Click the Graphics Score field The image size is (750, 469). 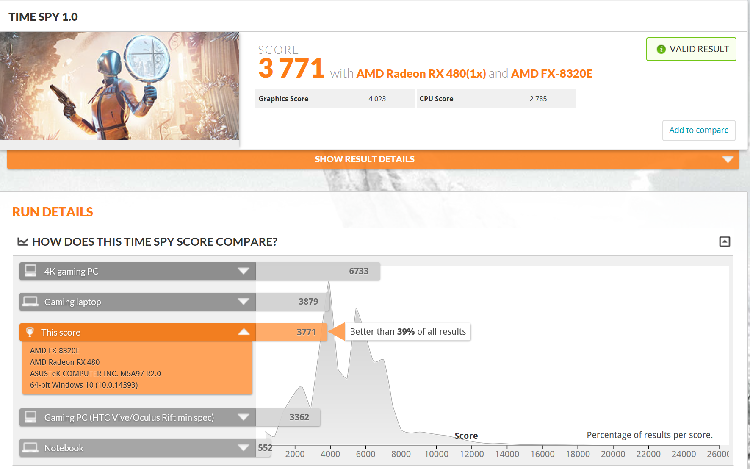pos(335,98)
